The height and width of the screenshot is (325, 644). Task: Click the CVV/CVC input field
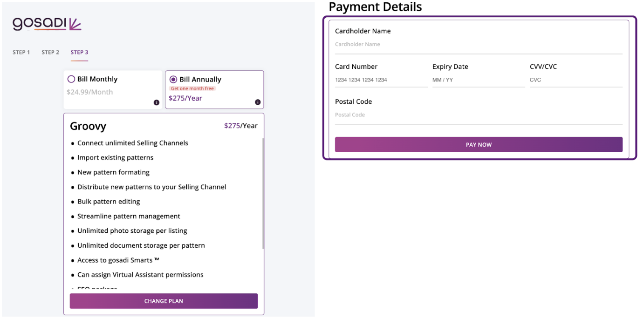coord(576,80)
